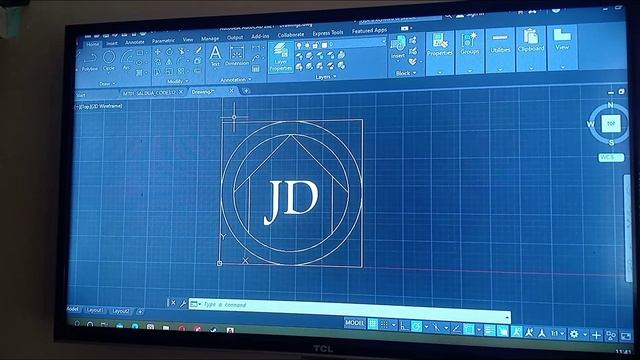Switch to the Insert ribbon tab

pyautogui.click(x=112, y=43)
